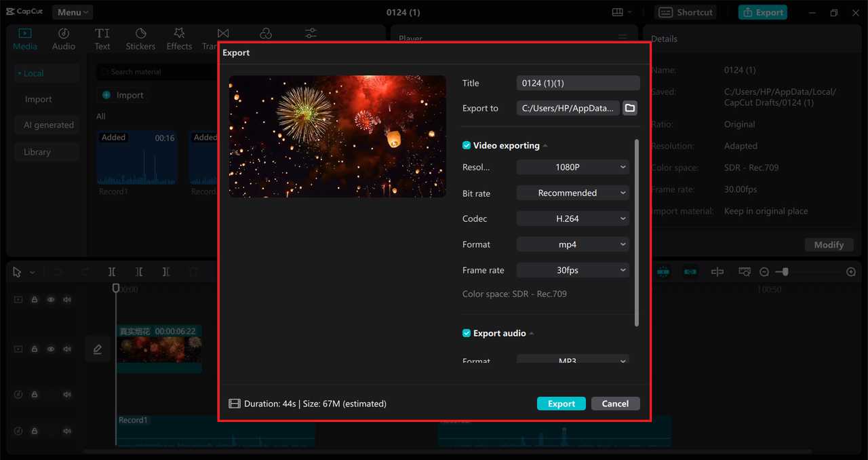Switch to the Effects tab
868x460 pixels.
(179, 39)
